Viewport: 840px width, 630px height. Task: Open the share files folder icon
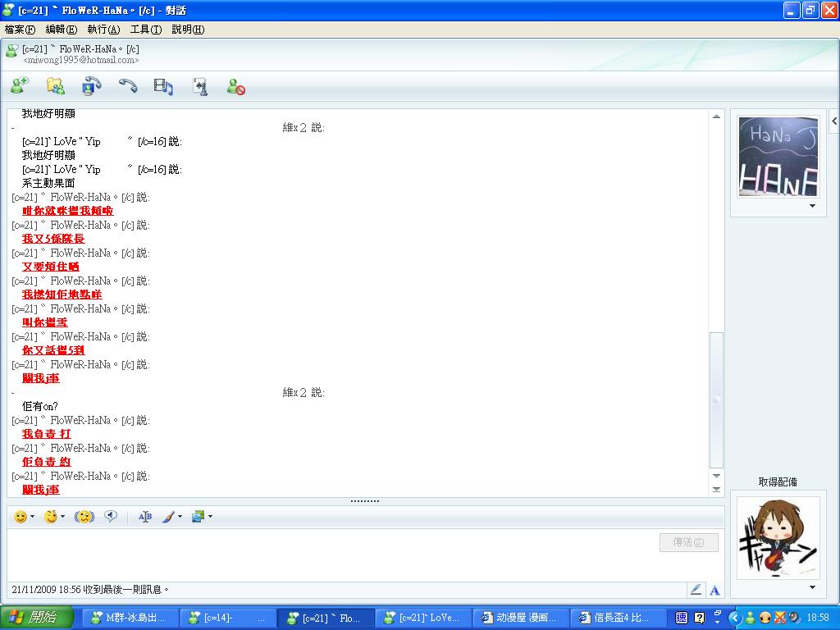[55, 85]
